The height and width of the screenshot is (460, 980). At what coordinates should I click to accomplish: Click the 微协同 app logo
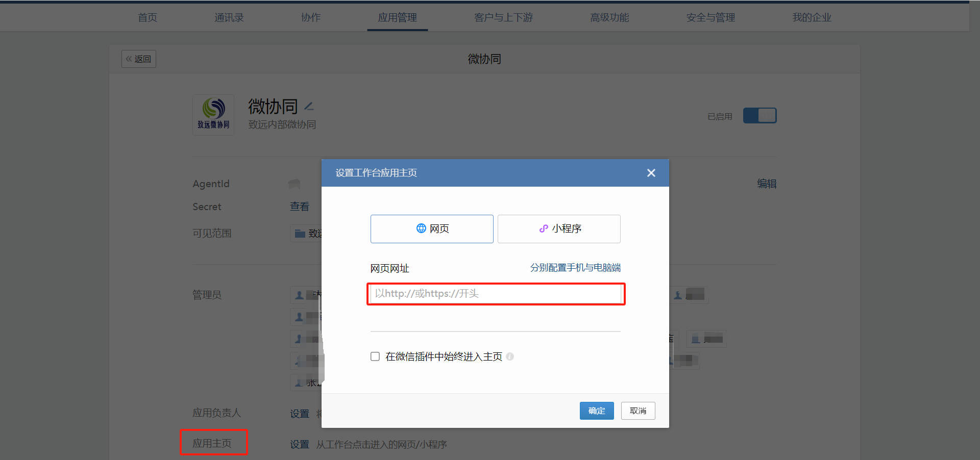pos(213,115)
